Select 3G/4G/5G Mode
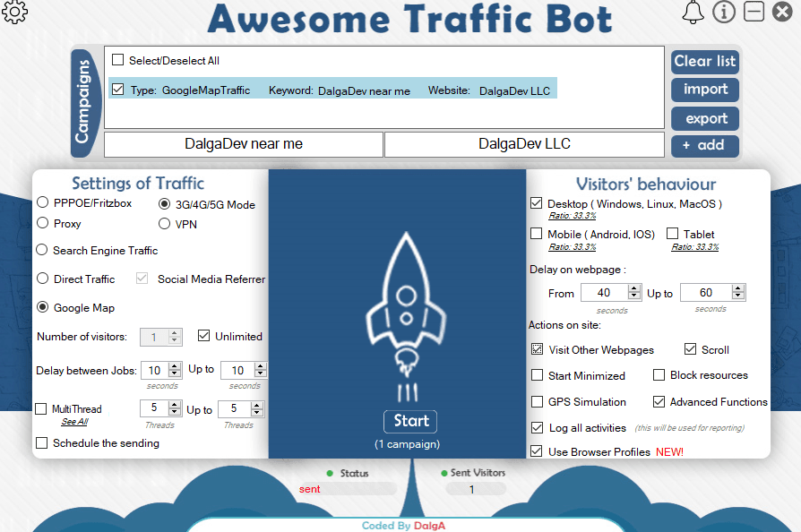 pyautogui.click(x=164, y=204)
